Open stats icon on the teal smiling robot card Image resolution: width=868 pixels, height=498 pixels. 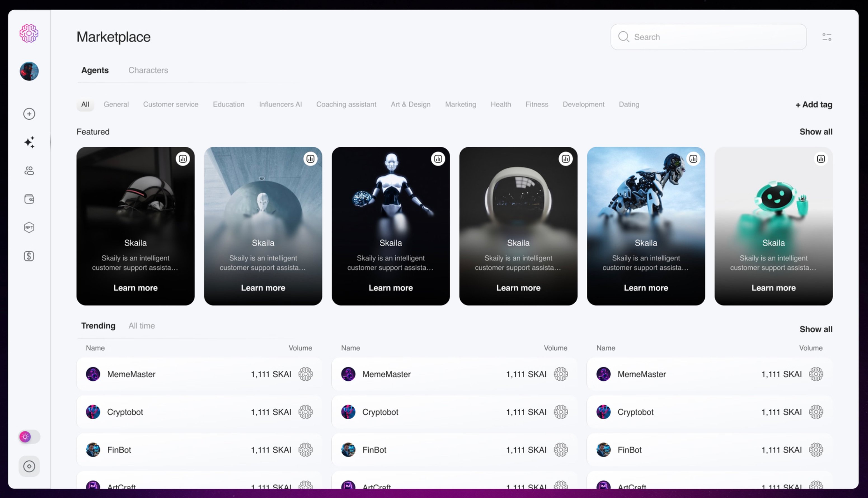tap(821, 159)
